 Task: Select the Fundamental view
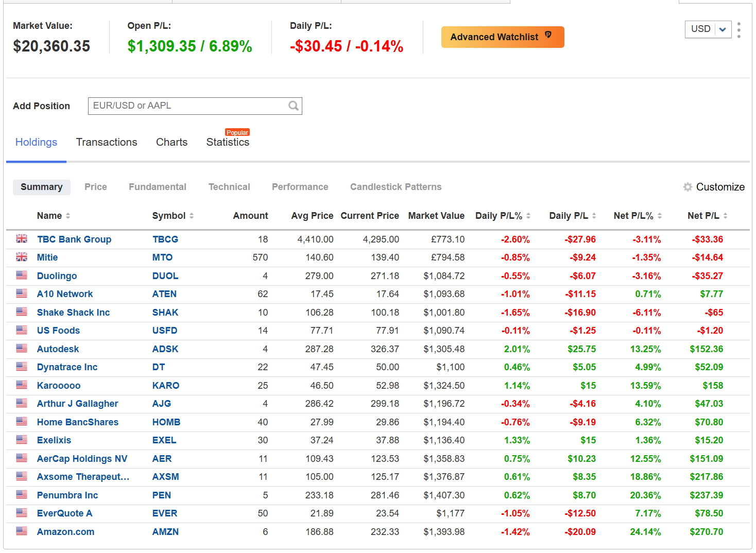(158, 187)
